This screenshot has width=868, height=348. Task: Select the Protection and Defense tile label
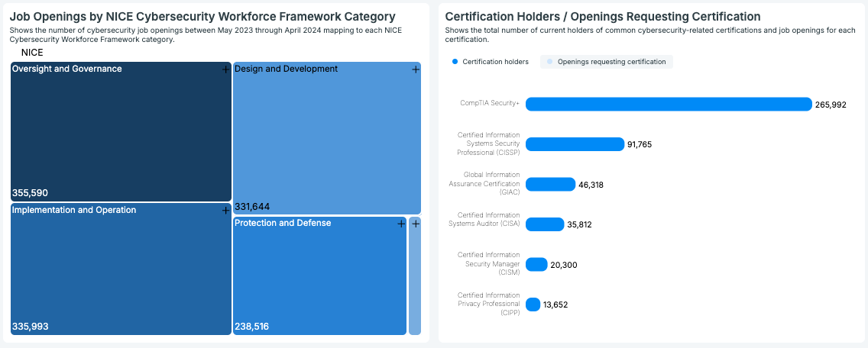click(x=283, y=223)
